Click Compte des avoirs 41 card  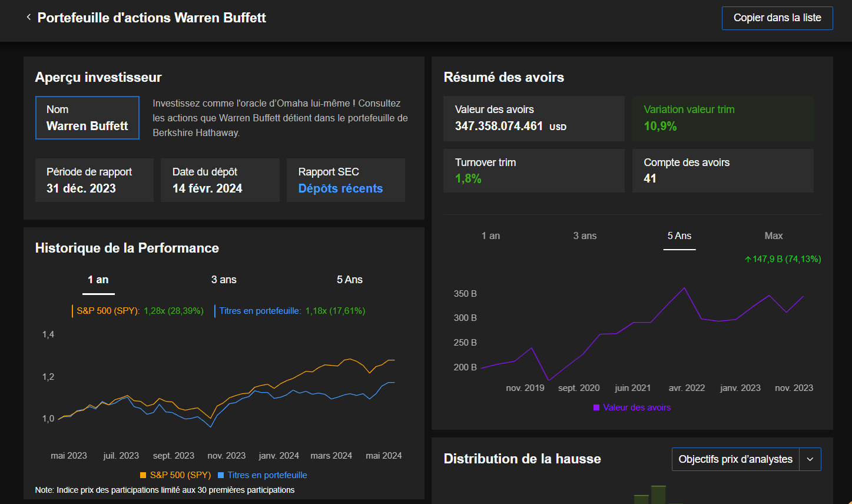[x=723, y=171]
